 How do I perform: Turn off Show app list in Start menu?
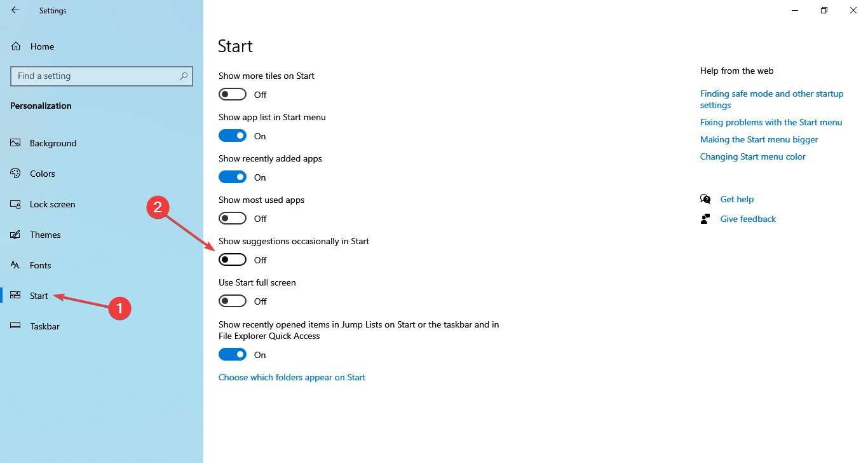[233, 135]
